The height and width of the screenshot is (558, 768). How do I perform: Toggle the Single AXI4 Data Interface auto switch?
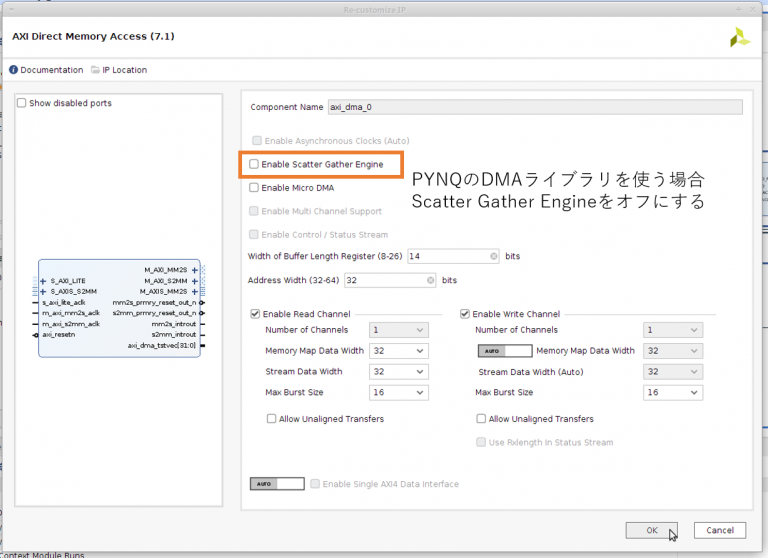pyautogui.click(x=276, y=484)
